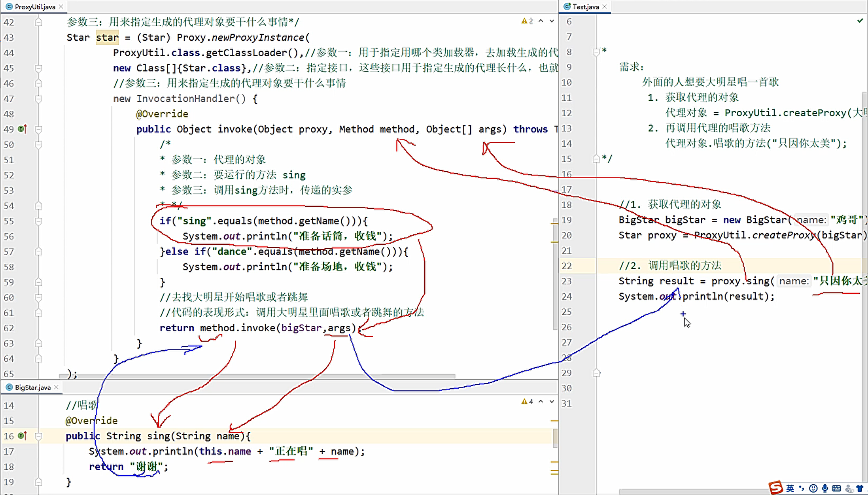Click line number 22 in Test.java gutter
This screenshot has width=868, height=495.
(567, 266)
